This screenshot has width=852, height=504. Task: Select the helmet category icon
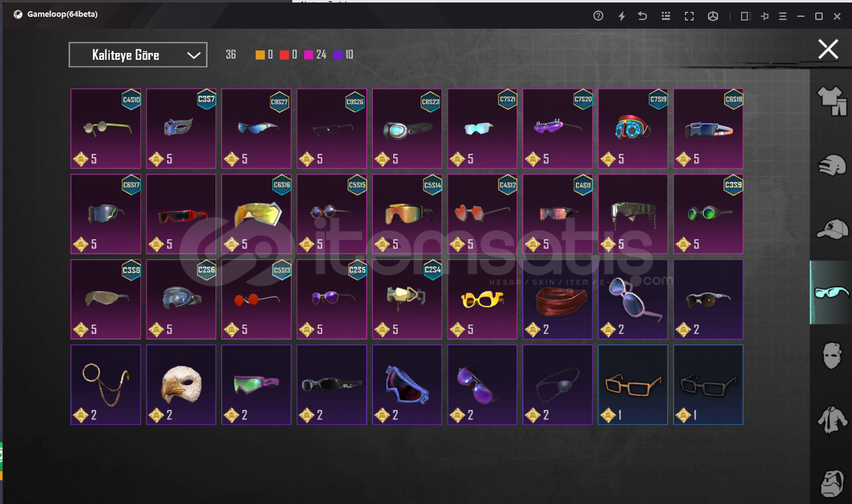(831, 166)
